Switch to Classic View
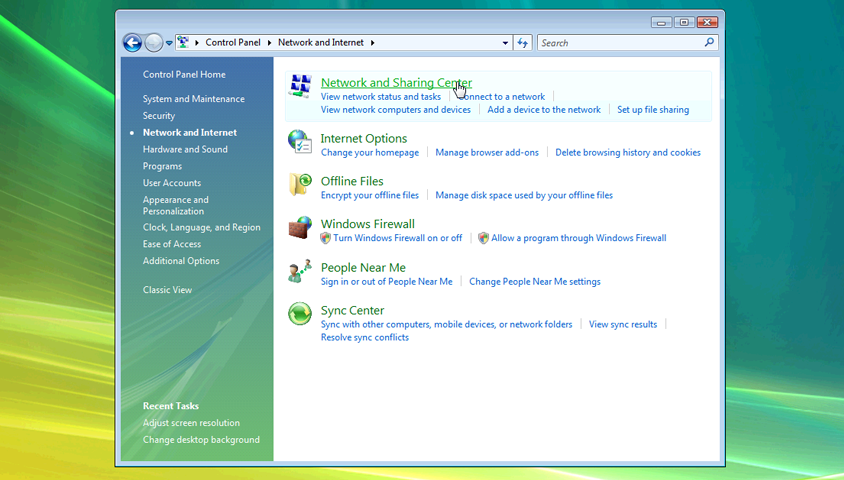This screenshot has height=480, width=844. tap(167, 290)
